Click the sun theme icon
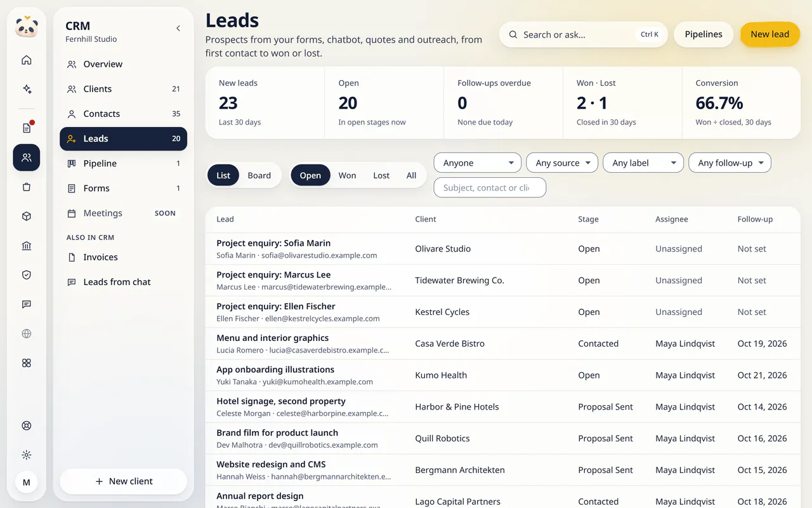 click(27, 455)
